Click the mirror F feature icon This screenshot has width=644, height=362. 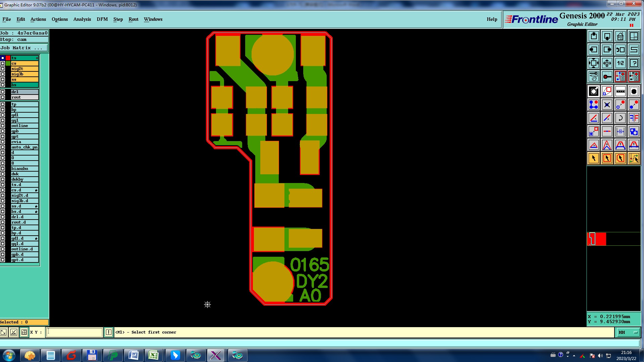(634, 118)
